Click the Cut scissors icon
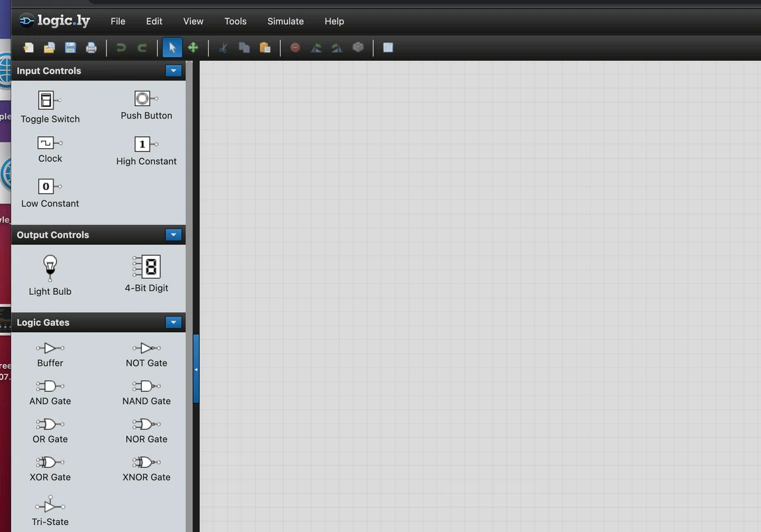 pos(223,48)
